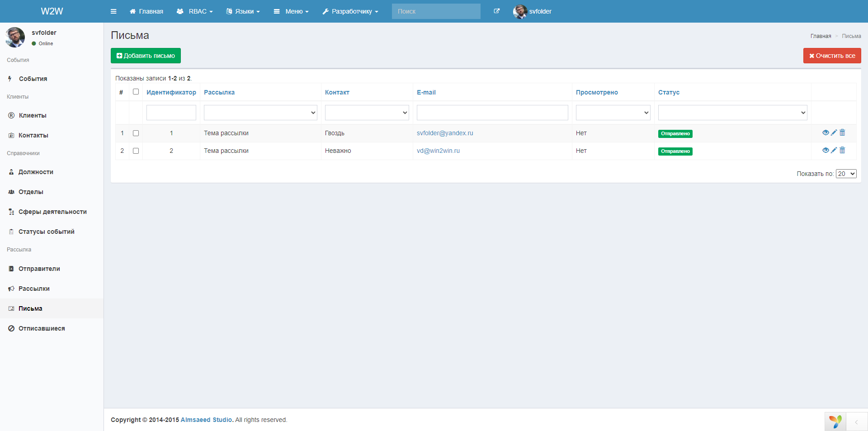Image resolution: width=868 pixels, height=431 pixels.
Task: Open the Просмотрено filter dropdown
Action: 613,113
